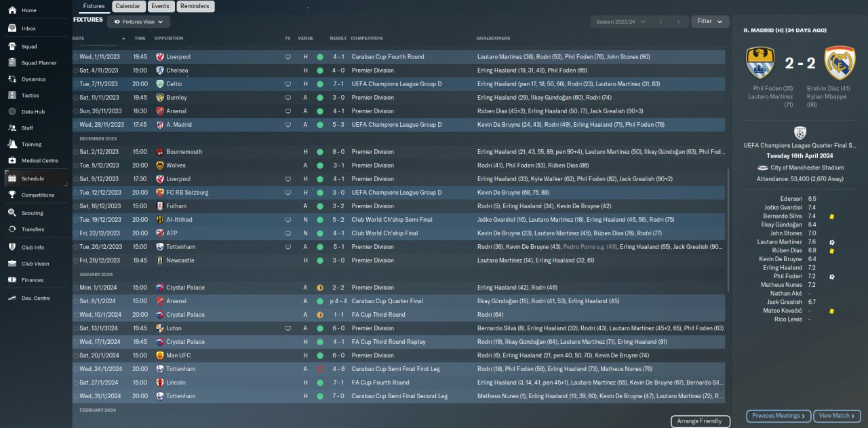
Task: Click Wolves opposition name
Action: coord(176,166)
